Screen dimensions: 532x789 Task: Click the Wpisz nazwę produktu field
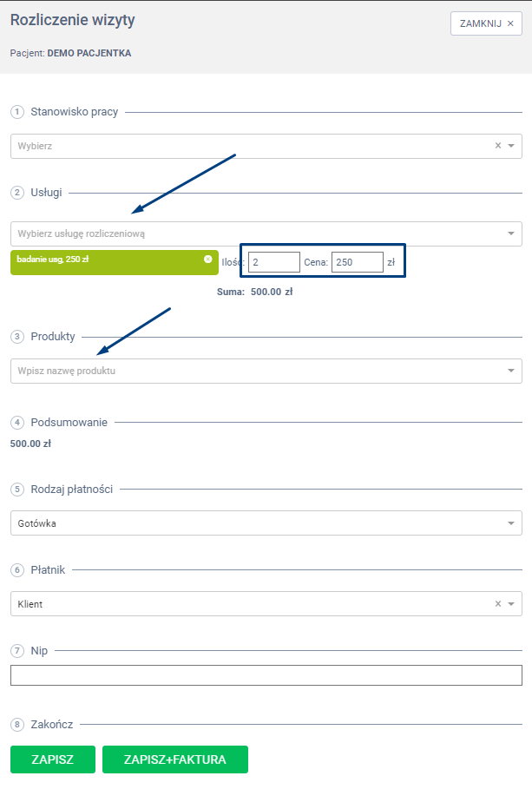tap(252, 371)
